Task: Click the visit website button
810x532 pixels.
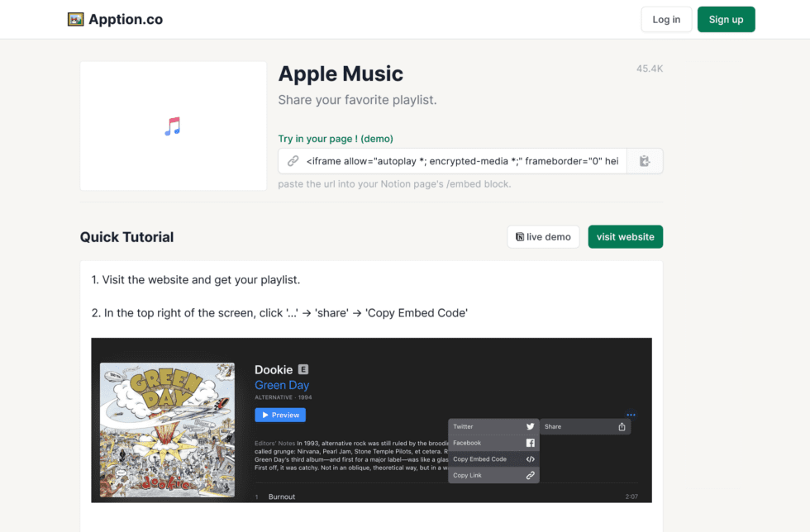Action: pos(625,237)
